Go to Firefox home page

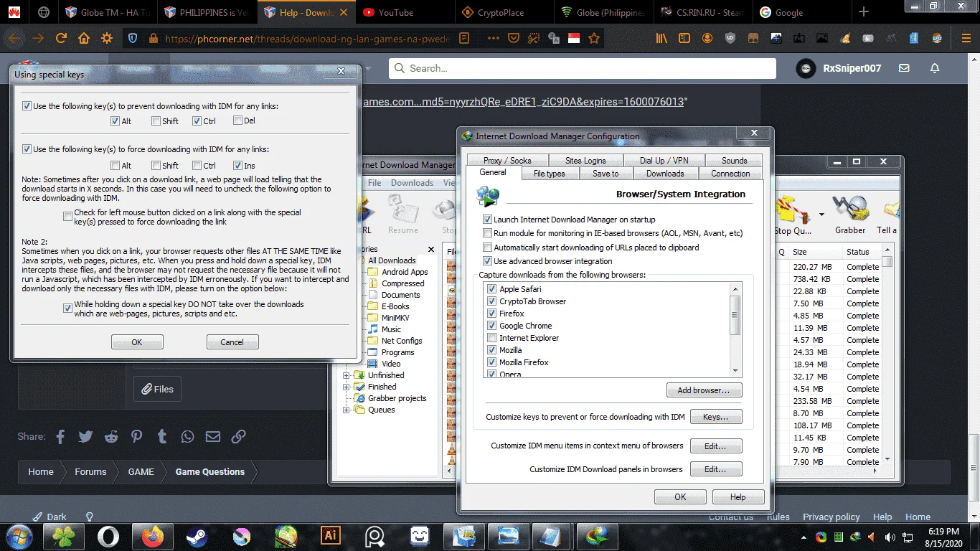pos(84,39)
